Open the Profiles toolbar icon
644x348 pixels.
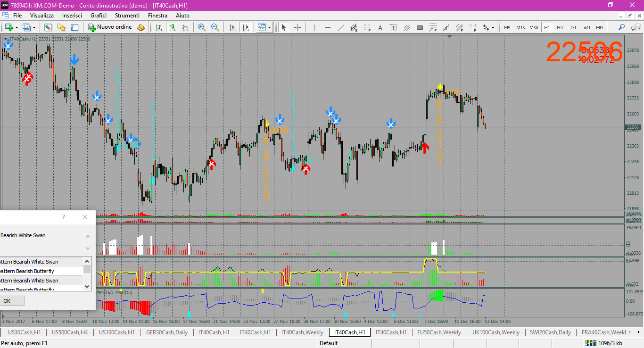[x=27, y=27]
